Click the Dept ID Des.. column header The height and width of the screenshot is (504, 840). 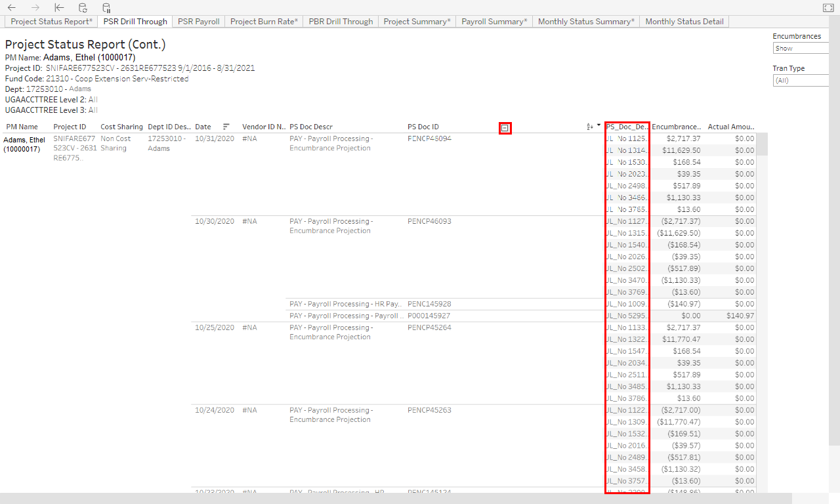tap(169, 127)
